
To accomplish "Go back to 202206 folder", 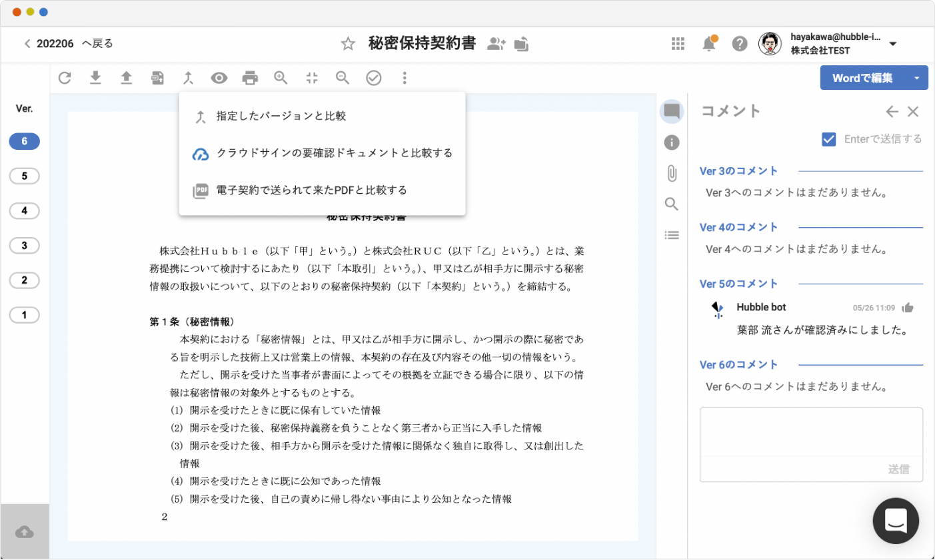I will [x=68, y=44].
